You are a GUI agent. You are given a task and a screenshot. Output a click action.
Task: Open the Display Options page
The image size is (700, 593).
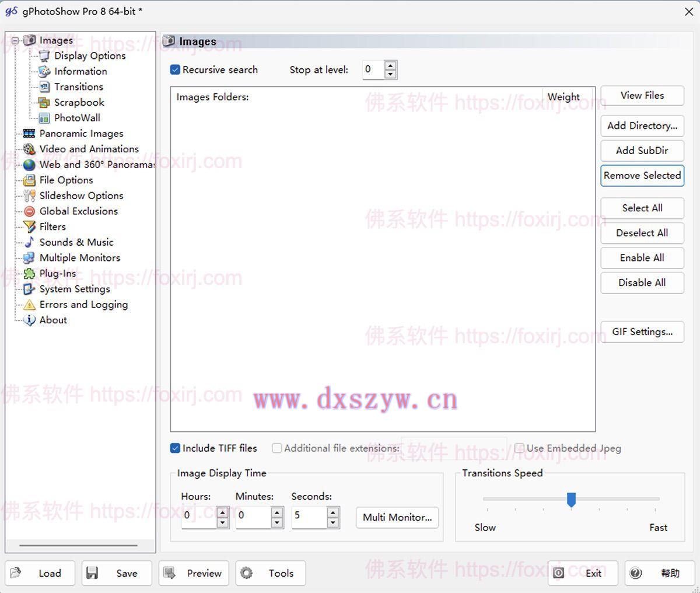pos(90,56)
